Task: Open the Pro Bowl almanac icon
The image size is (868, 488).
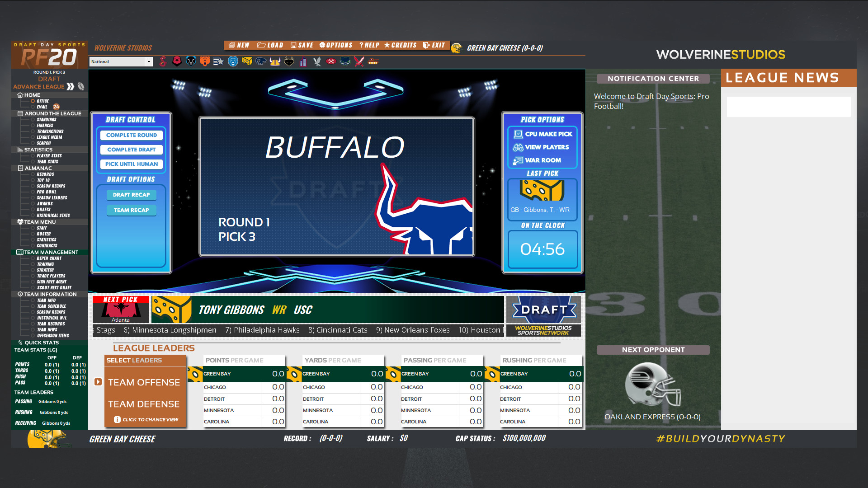Action: (33, 192)
